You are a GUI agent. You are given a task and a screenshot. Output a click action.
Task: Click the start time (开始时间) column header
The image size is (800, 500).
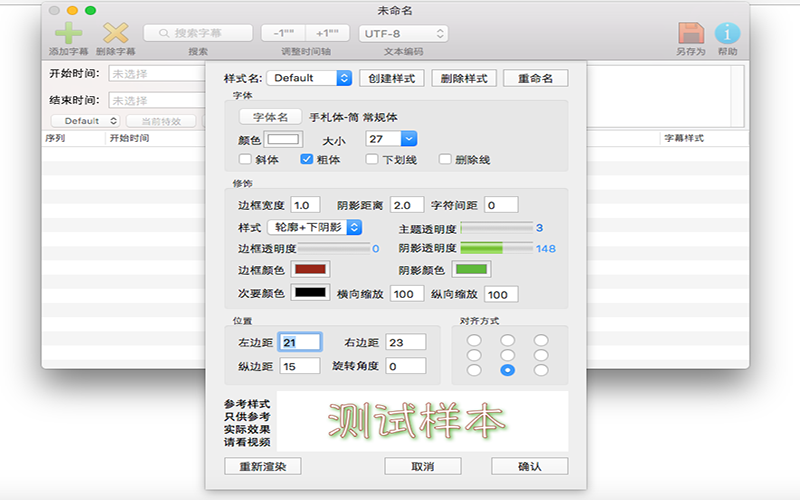(x=130, y=138)
